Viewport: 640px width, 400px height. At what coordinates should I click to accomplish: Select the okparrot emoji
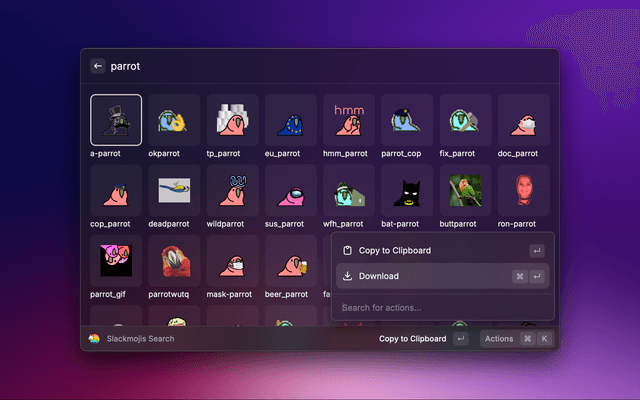[x=174, y=120]
